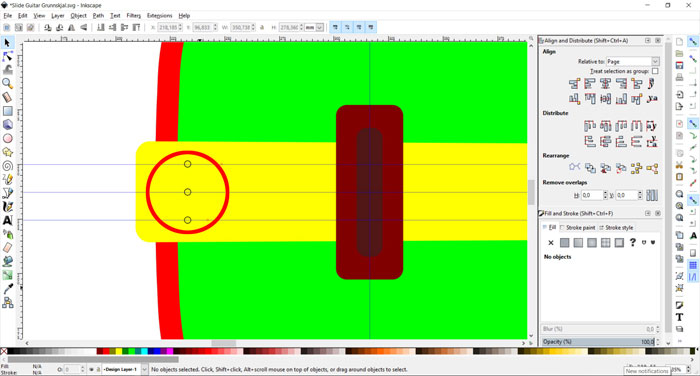Click Exchange positions rearrange icon
This screenshot has width=700, height=376.
pyautogui.click(x=590, y=168)
